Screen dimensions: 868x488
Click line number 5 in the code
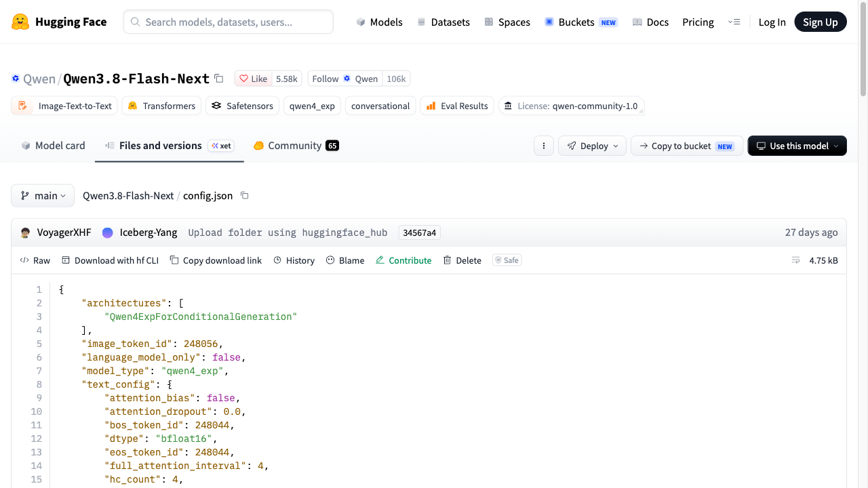click(39, 344)
